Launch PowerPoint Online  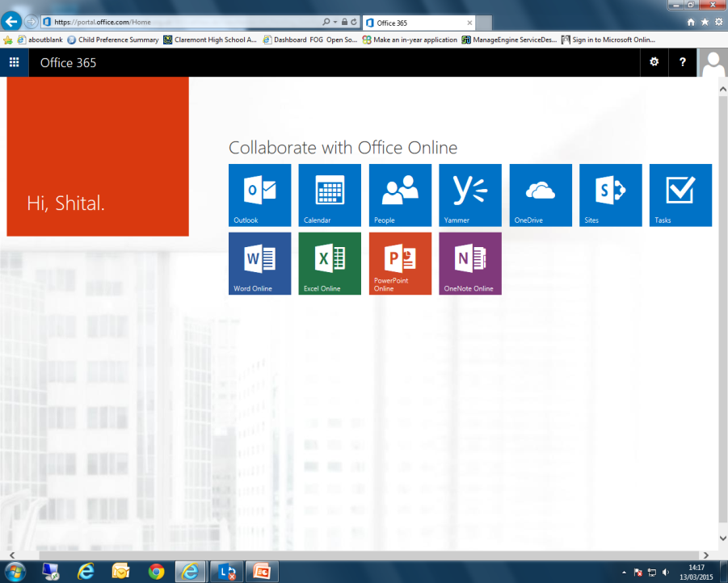click(400, 264)
